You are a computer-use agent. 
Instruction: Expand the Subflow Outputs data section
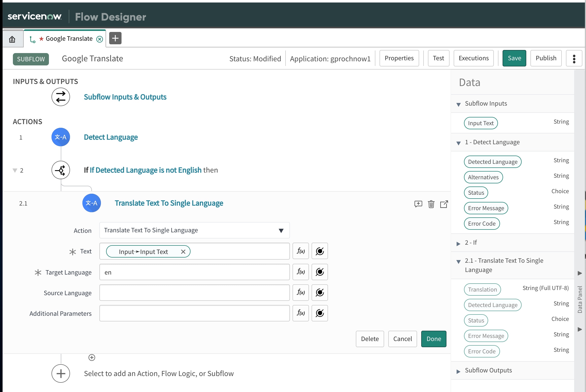[x=458, y=371]
